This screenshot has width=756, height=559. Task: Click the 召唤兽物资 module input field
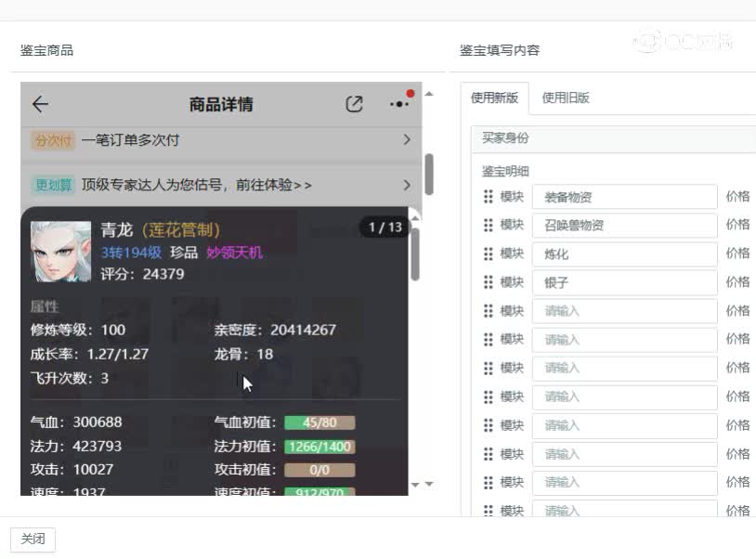(625, 226)
